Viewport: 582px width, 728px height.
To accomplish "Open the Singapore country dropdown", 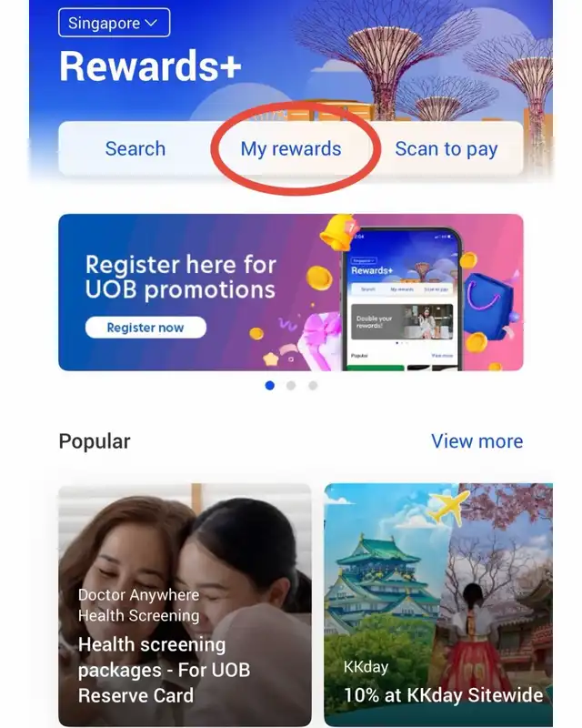I will 115,23.
